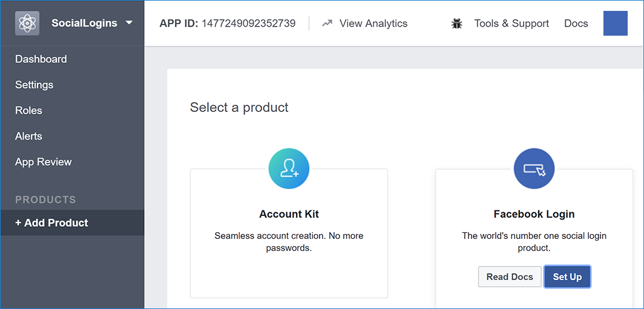Image resolution: width=644 pixels, height=309 pixels.
Task: Navigate to Settings in the sidebar
Action: point(34,85)
